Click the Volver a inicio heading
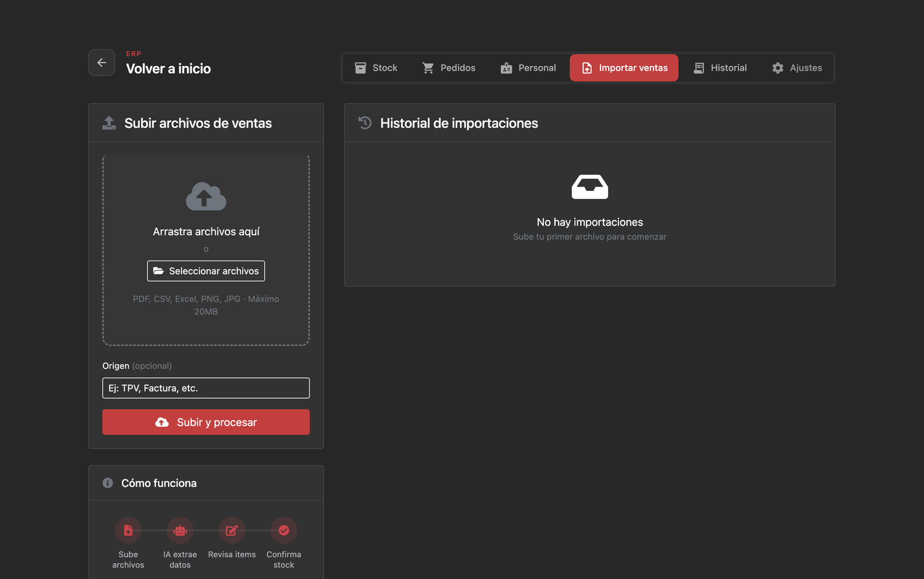This screenshot has height=579, width=924. [x=168, y=69]
